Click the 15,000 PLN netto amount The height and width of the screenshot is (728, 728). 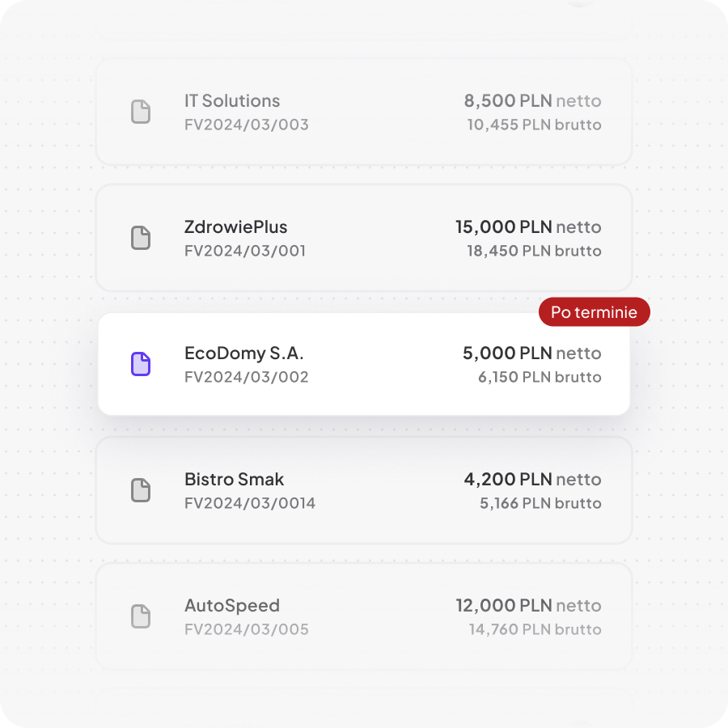(528, 227)
